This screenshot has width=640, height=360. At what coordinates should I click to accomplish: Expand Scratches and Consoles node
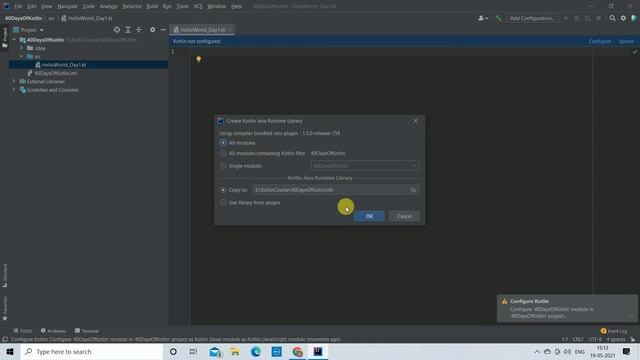pos(14,90)
